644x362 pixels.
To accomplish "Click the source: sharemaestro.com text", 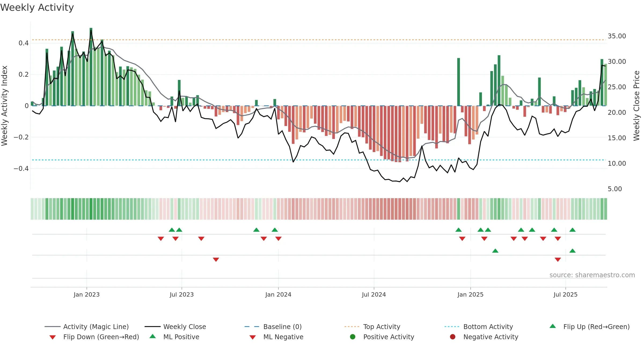I will tap(592, 275).
